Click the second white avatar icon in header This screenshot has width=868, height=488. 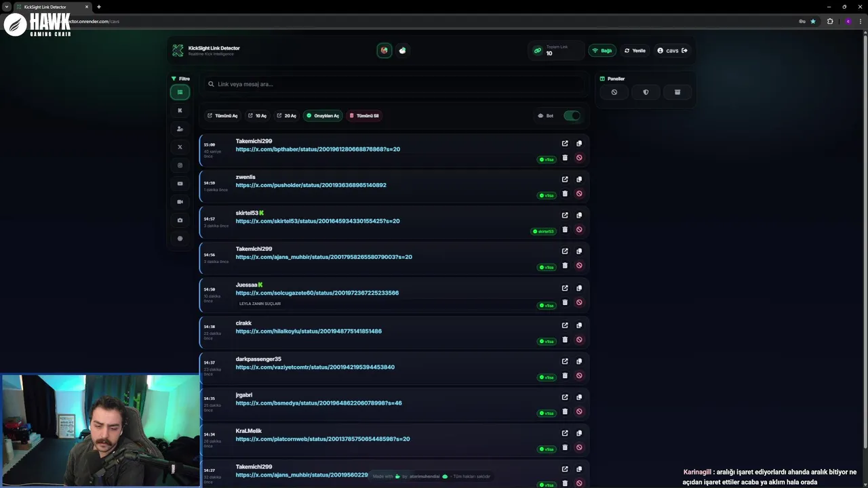pyautogui.click(x=403, y=50)
